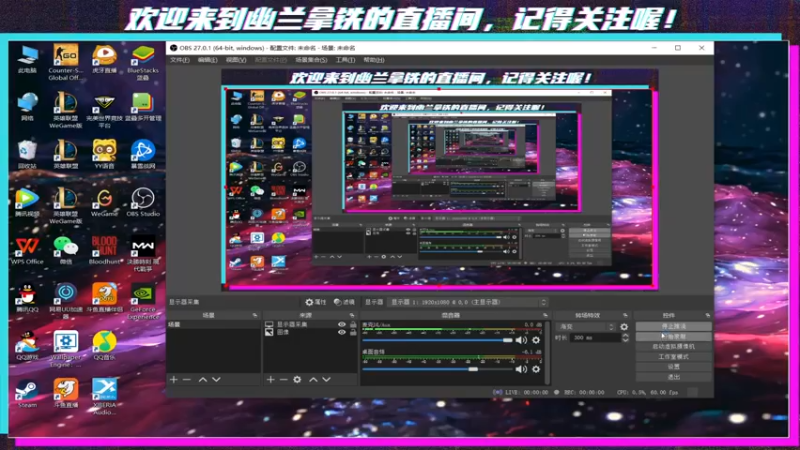Open source properties gear in 来源 panel
The width and height of the screenshot is (800, 450).
click(297, 380)
